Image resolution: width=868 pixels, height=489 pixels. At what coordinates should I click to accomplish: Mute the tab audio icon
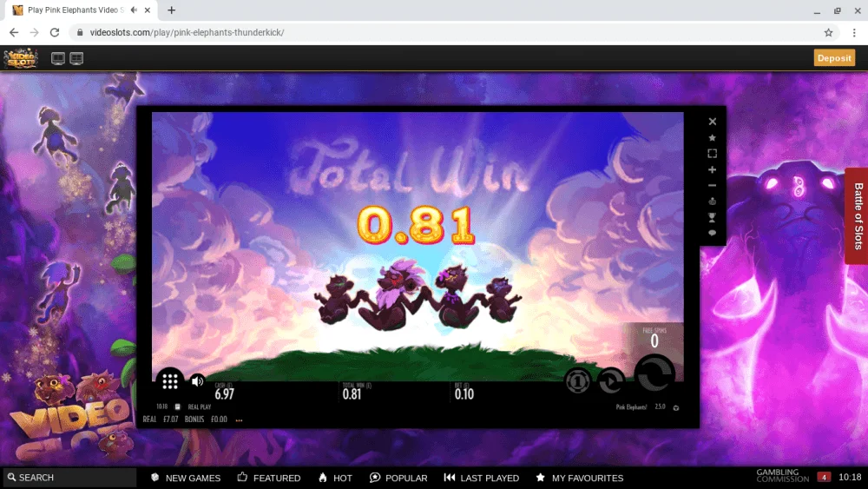point(134,10)
